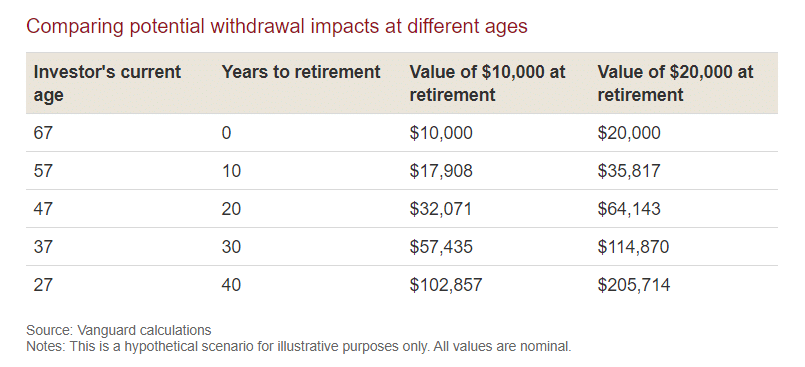Click the $57,435 value cell

coord(441,247)
